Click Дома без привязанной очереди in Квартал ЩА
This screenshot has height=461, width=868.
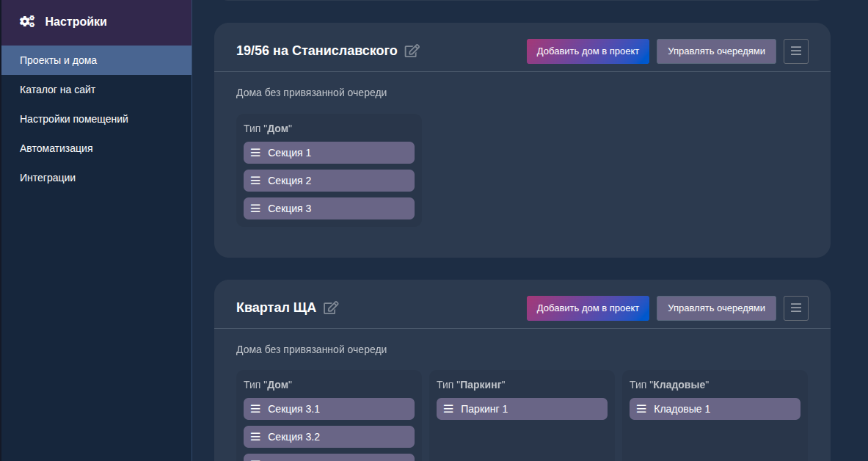pyautogui.click(x=311, y=349)
